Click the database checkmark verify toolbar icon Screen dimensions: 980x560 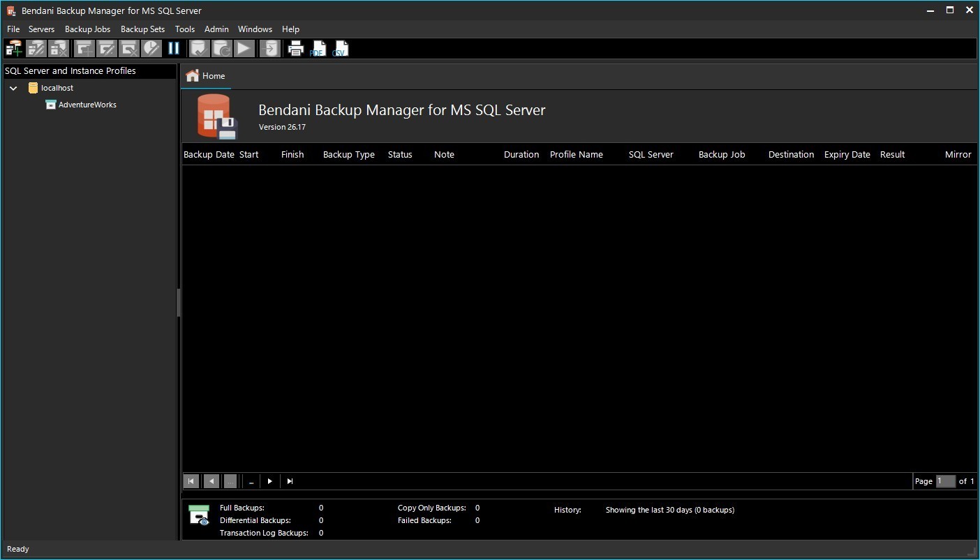click(200, 48)
